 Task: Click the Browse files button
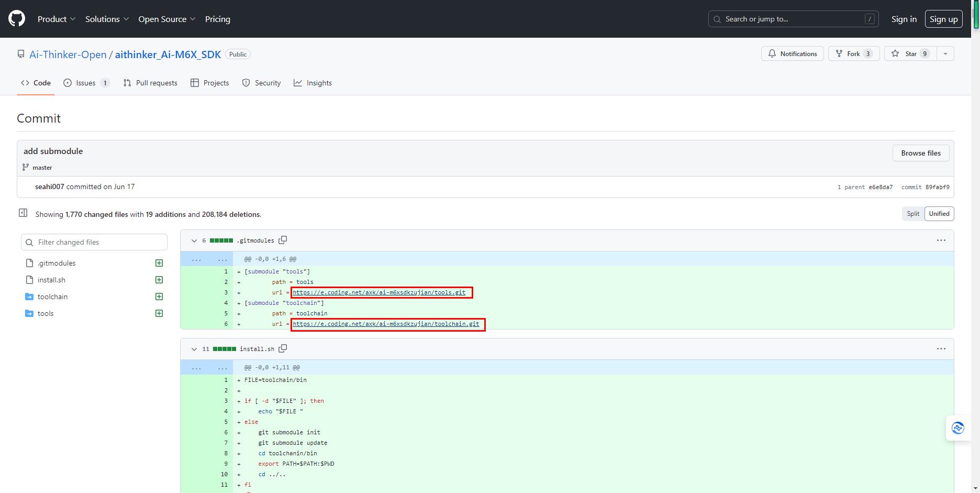[921, 153]
